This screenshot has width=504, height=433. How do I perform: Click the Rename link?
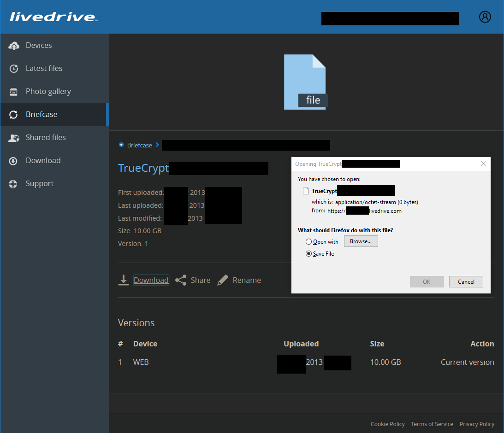[247, 280]
